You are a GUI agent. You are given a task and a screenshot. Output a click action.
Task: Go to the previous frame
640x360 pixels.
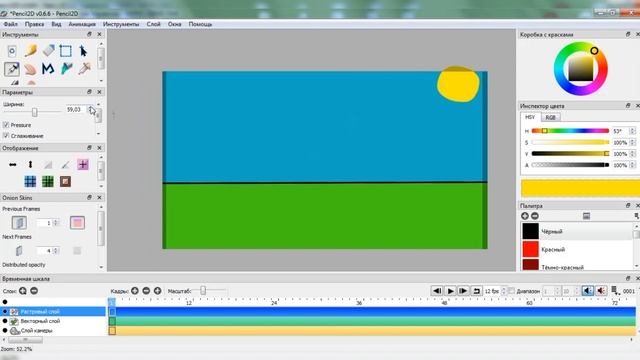[437, 291]
